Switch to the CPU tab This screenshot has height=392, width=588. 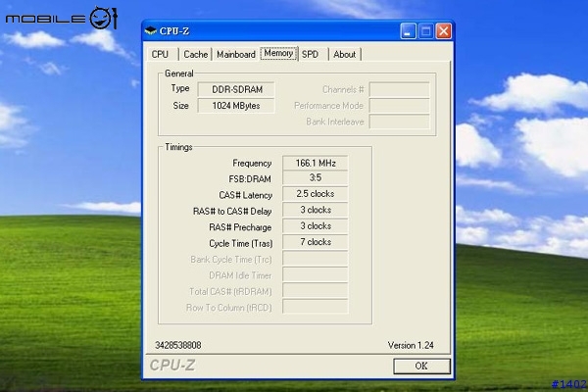click(160, 55)
